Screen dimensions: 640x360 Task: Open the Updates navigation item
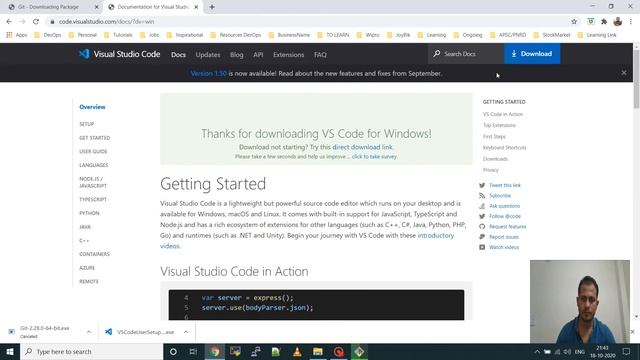[208, 55]
